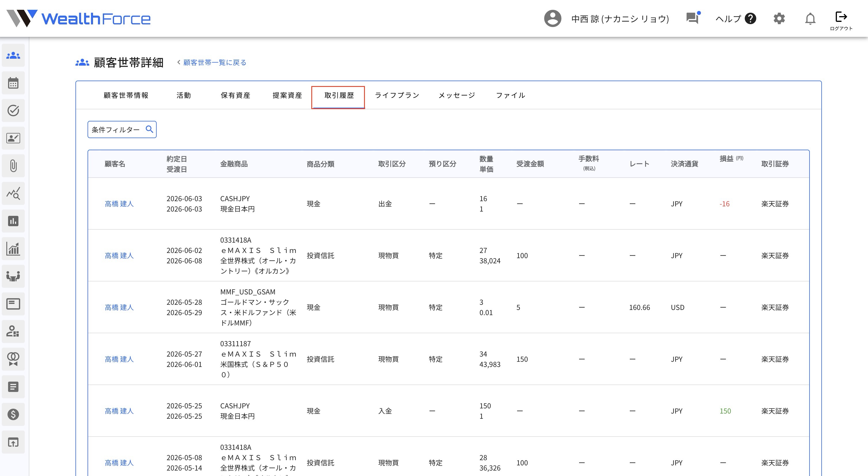Open the settings gear icon

[779, 18]
